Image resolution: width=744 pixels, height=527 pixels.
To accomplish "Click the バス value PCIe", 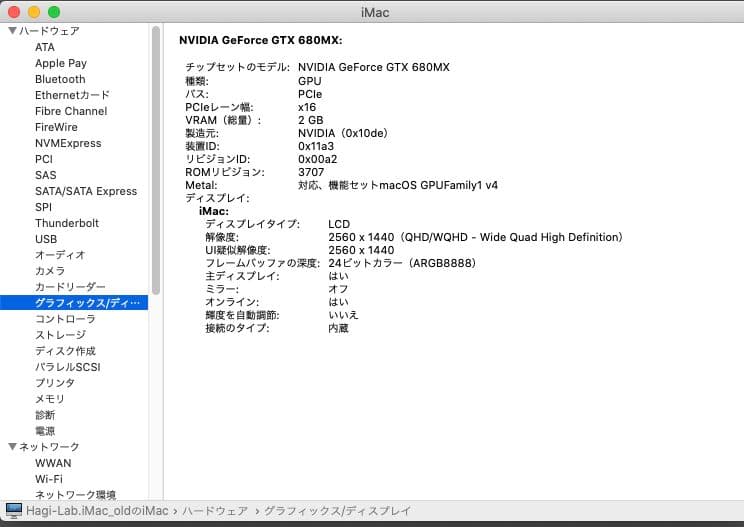I will (310, 94).
